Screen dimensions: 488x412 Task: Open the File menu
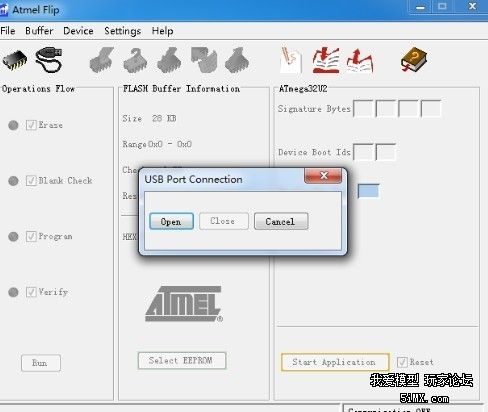click(x=8, y=31)
